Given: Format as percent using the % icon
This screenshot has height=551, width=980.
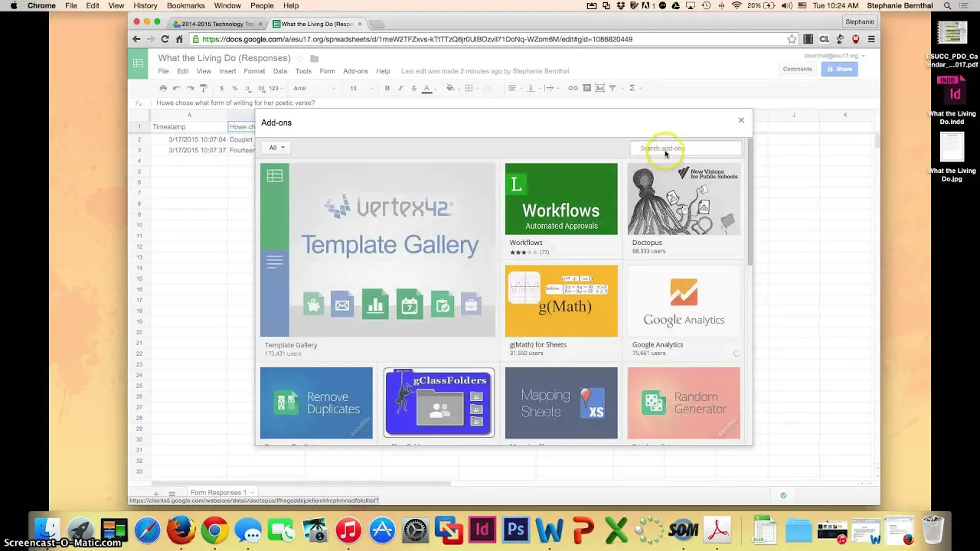Looking at the screenshot, I should pos(234,88).
